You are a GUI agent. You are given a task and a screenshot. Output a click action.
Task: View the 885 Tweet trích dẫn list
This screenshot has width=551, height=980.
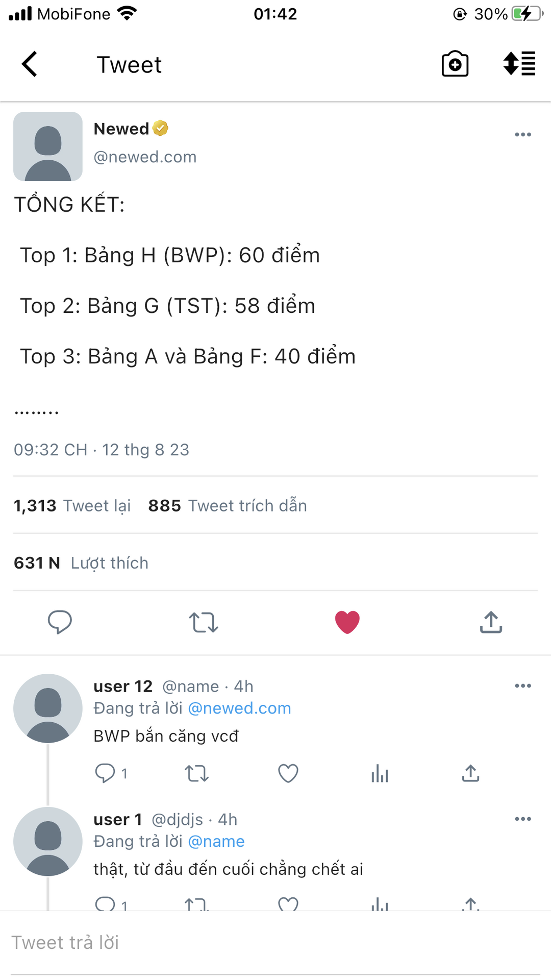click(228, 506)
